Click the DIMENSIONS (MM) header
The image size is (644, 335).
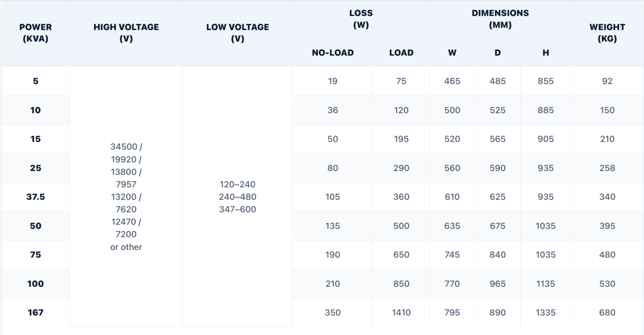point(500,19)
